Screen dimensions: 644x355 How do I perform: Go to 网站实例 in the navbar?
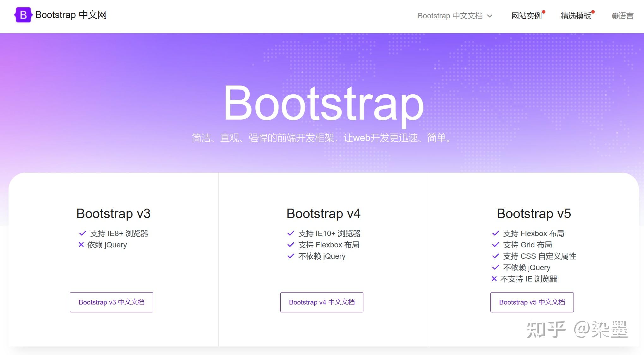tap(526, 16)
